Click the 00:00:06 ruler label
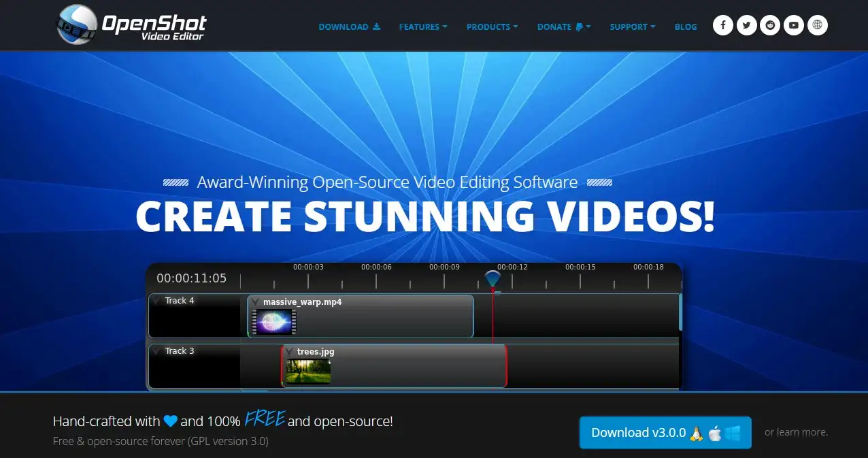This screenshot has height=458, width=868. [x=376, y=267]
